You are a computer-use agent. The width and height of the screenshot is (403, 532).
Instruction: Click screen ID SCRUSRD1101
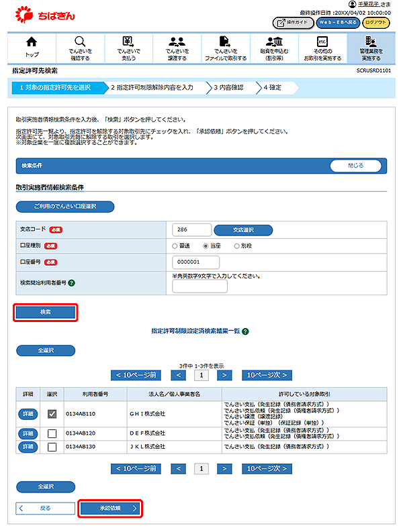[x=373, y=70]
